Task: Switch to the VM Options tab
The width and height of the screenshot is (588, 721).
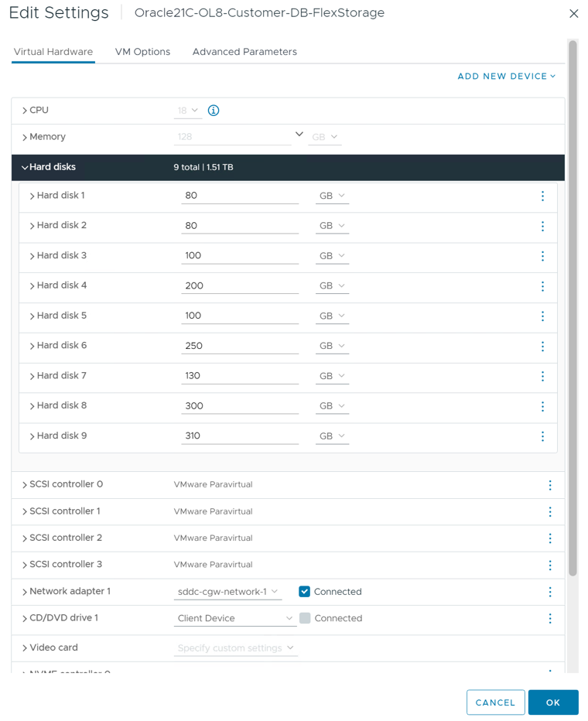Action: [142, 52]
